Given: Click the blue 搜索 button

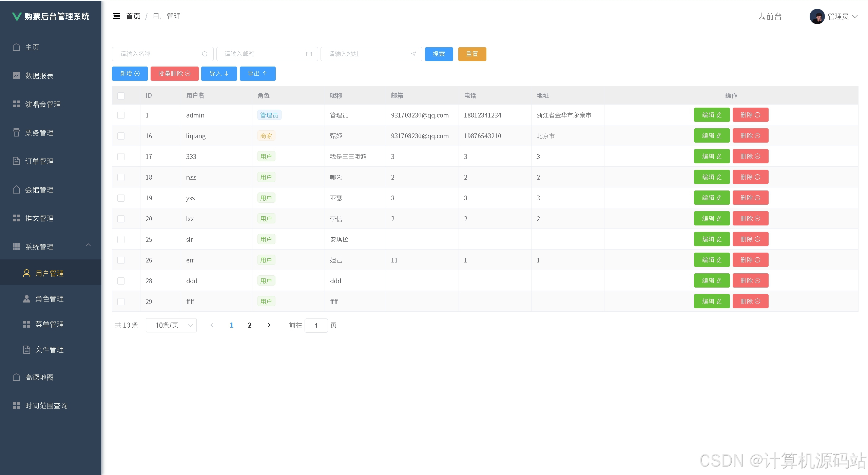Looking at the screenshot, I should (x=439, y=54).
